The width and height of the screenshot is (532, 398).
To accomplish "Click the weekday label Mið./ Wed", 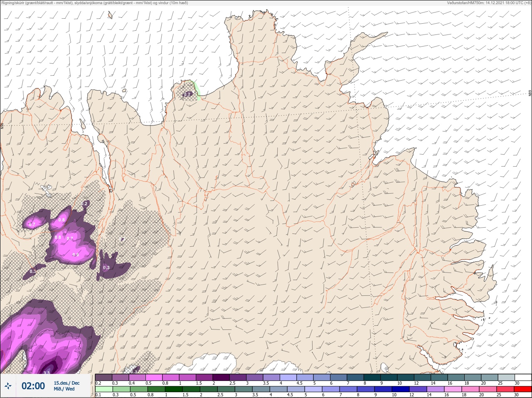I will 64,389.
